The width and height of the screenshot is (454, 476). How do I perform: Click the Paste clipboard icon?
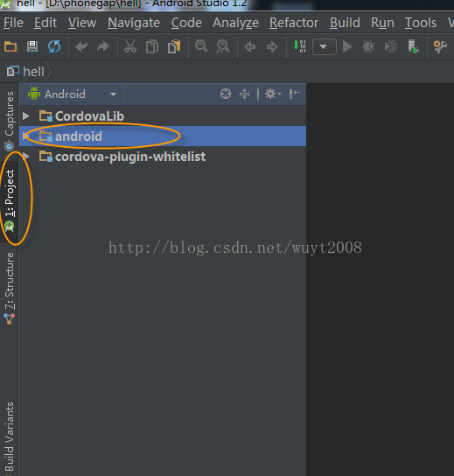pyautogui.click(x=174, y=46)
